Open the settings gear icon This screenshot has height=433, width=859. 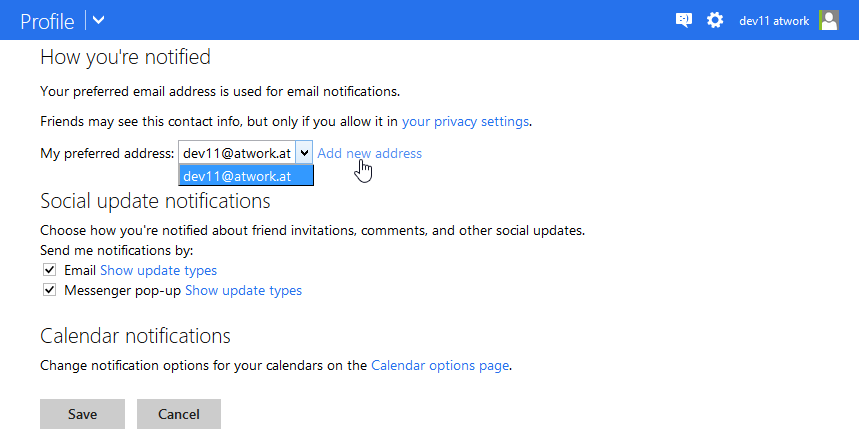pyautogui.click(x=715, y=20)
